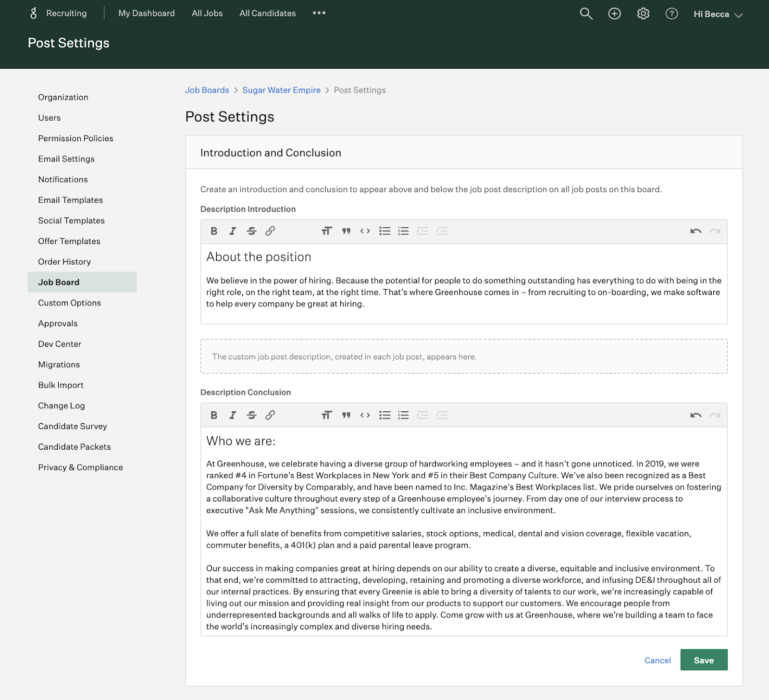Open Email Settings in sidebar
Image resolution: width=769 pixels, height=700 pixels.
click(66, 159)
